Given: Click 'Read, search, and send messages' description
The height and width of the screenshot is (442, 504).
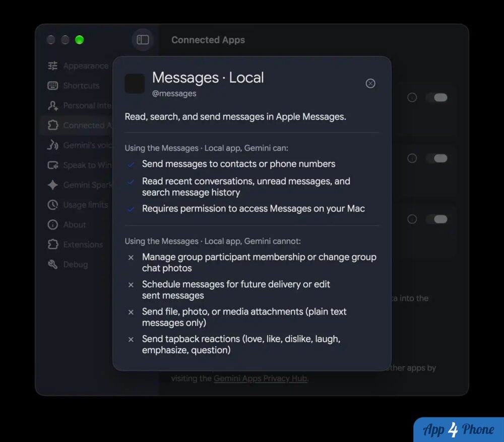Looking at the screenshot, I should 235,117.
